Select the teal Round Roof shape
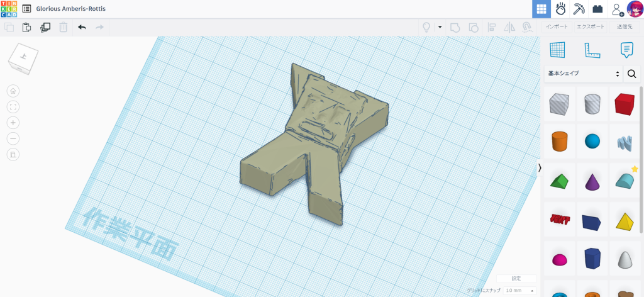 point(625,181)
